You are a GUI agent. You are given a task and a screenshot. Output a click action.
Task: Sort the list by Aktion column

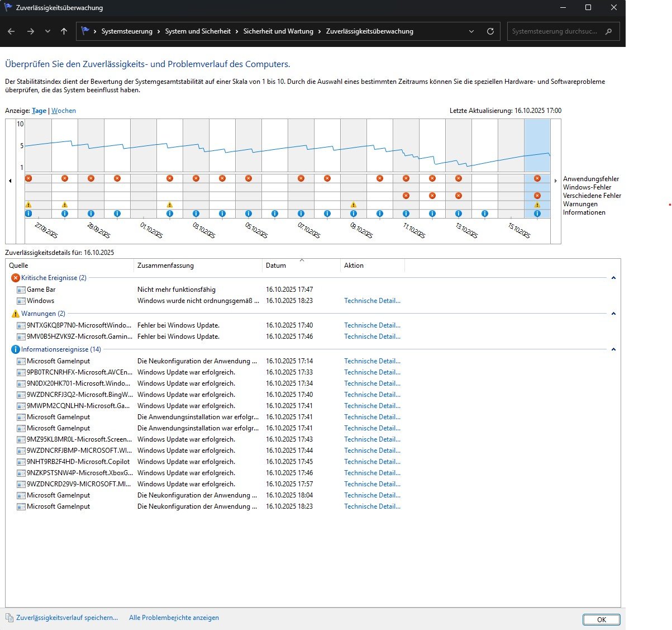pos(373,266)
